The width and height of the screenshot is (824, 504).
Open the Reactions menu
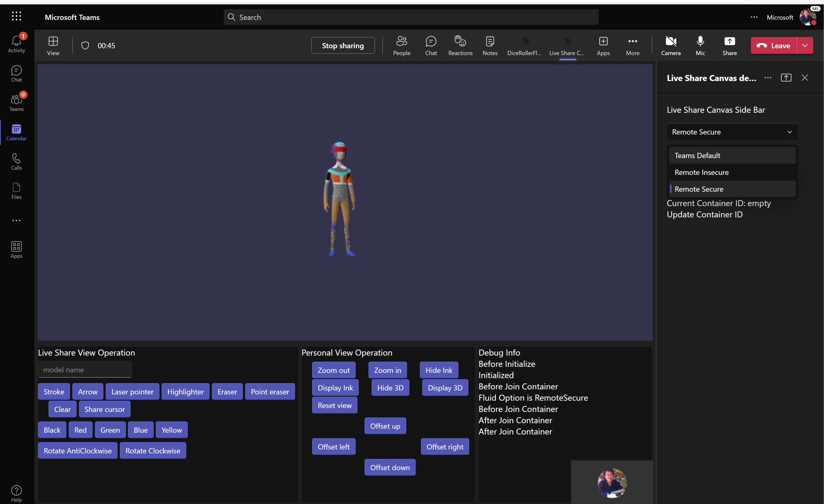460,46
